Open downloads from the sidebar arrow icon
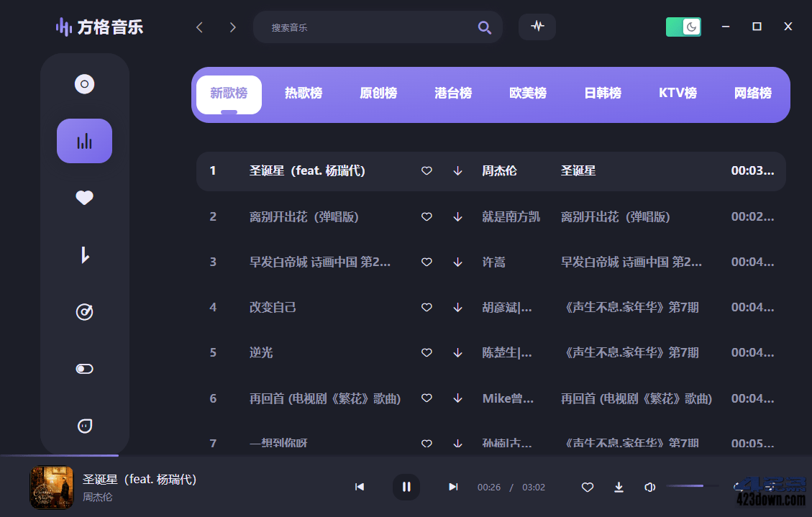The width and height of the screenshot is (812, 517). 84,254
